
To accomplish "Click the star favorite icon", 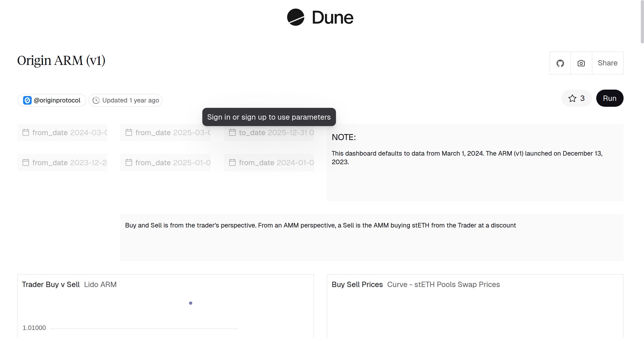I will pos(572,98).
